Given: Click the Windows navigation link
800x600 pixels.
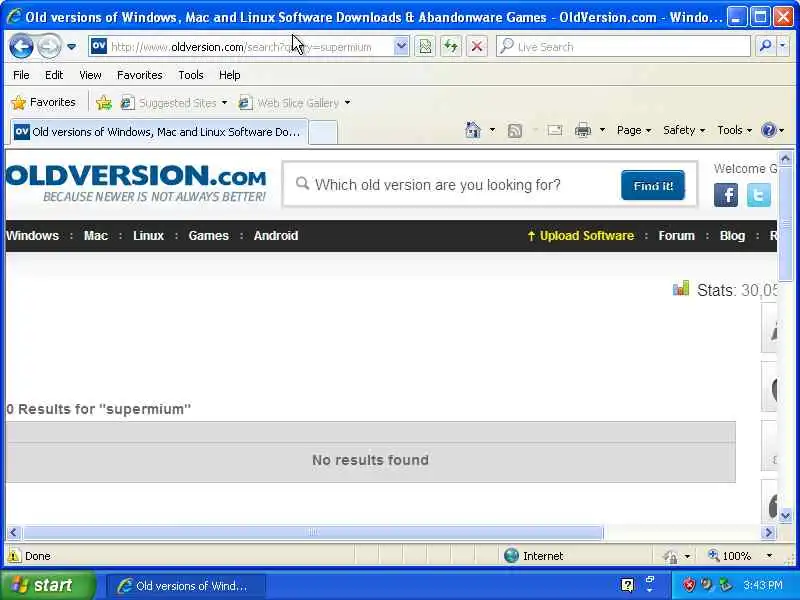Looking at the screenshot, I should pyautogui.click(x=33, y=236).
